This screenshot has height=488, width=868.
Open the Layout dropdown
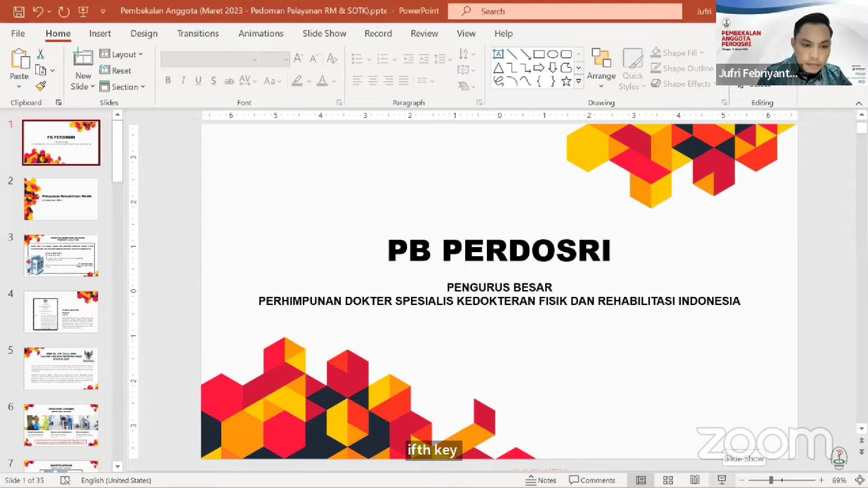[x=121, y=54]
